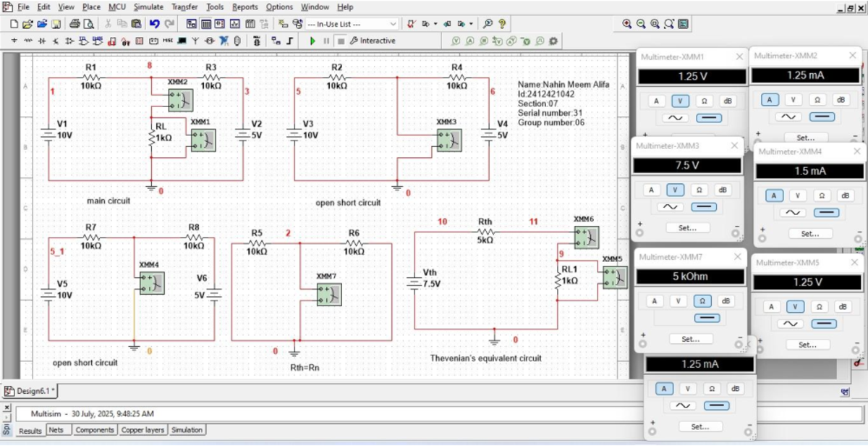Open Set on Multimeter-XMM3
Screen dimensions: 868x446
point(688,227)
